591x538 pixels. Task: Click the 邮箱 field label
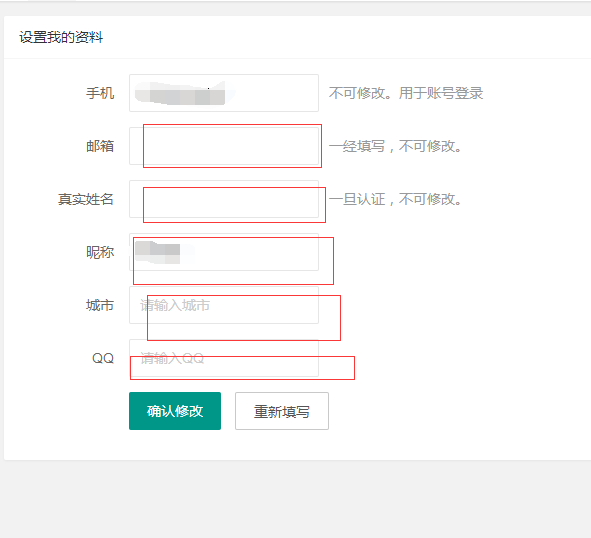coord(100,146)
